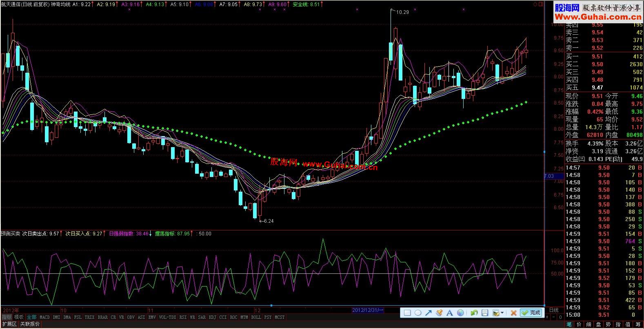
Task: Select the BRAR indicator
Action: coord(102,317)
